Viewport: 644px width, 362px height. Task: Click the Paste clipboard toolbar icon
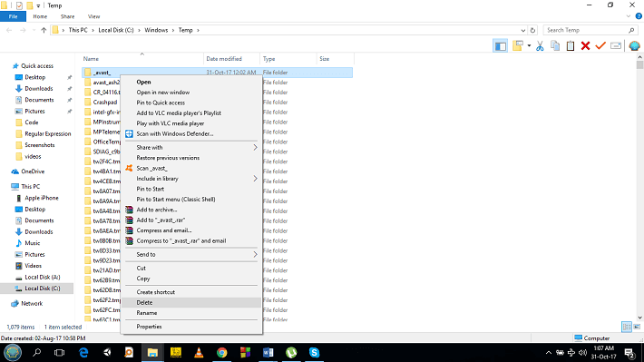[571, 46]
